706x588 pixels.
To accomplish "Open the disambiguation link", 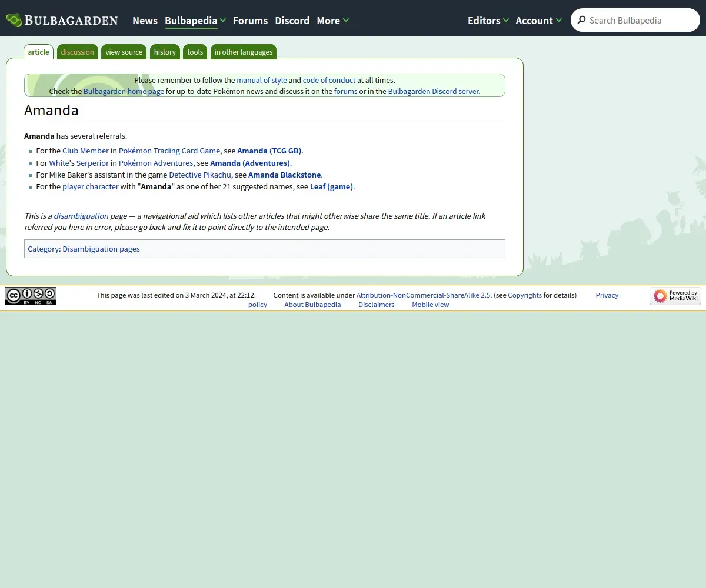I will [x=81, y=216].
